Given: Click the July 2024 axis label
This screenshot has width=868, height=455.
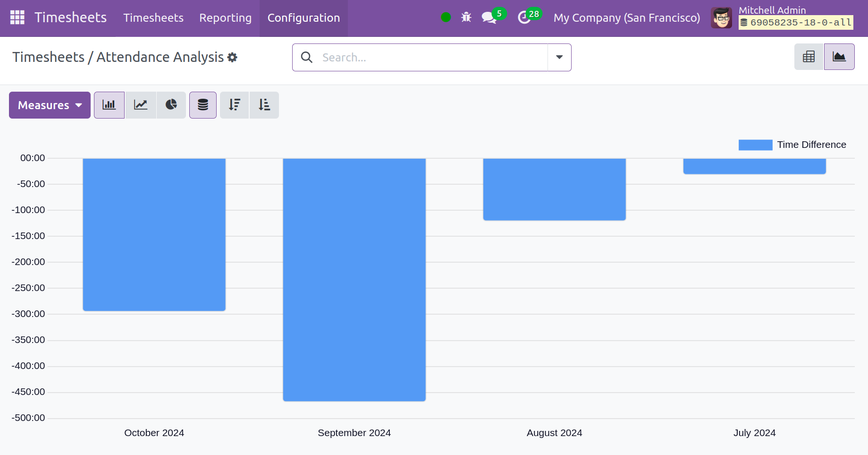Looking at the screenshot, I should coord(755,433).
